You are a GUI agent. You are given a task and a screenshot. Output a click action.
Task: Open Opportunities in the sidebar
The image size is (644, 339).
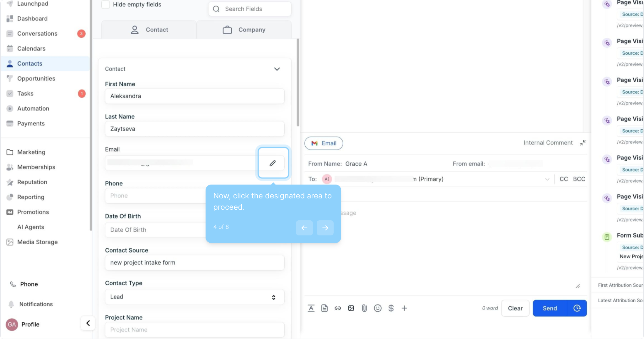pyautogui.click(x=36, y=78)
